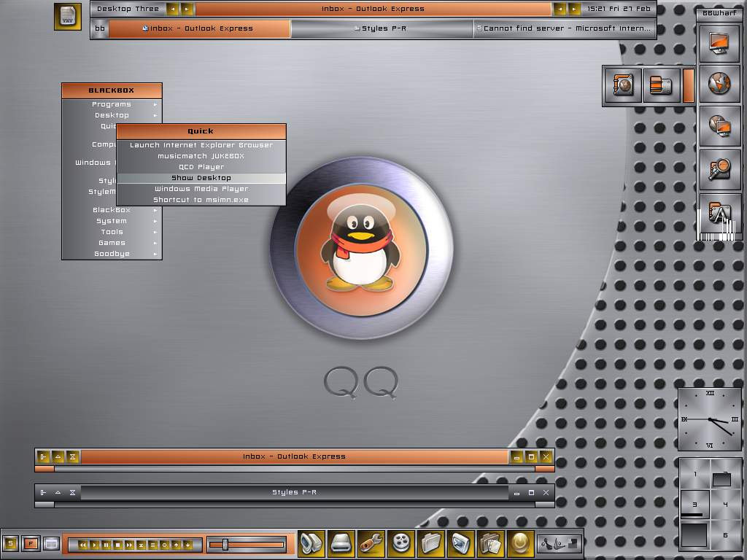Expand the Goodbye submenu
Viewport: 747px width, 560px height.
pyautogui.click(x=112, y=254)
